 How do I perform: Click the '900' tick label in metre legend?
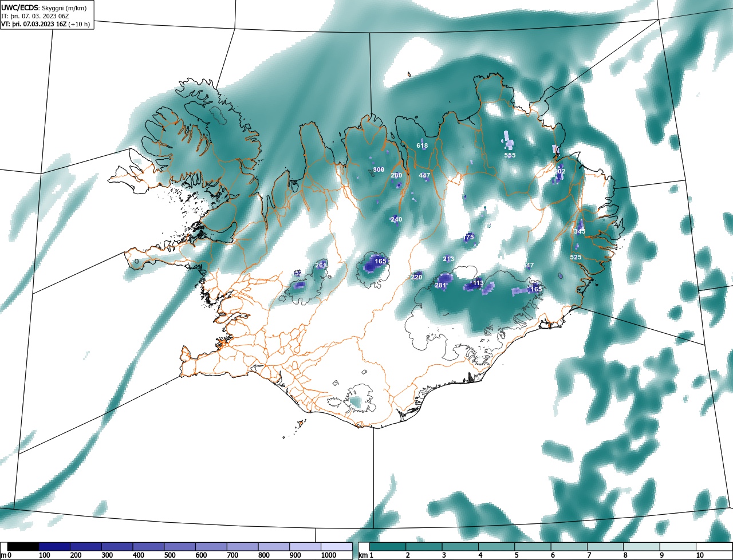coord(295,555)
